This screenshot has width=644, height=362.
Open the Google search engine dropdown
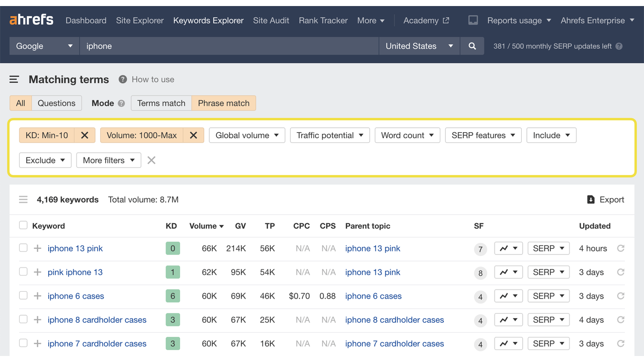pyautogui.click(x=44, y=46)
